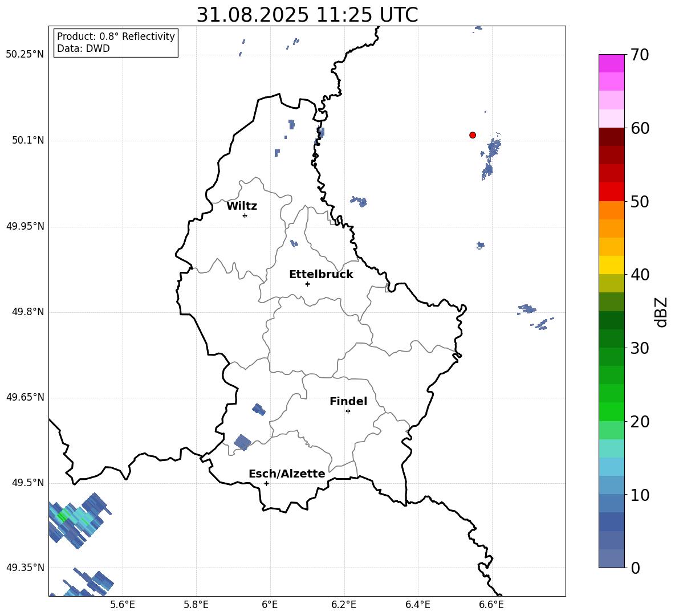Click the 6.2°E longitude label

pyautogui.click(x=344, y=605)
